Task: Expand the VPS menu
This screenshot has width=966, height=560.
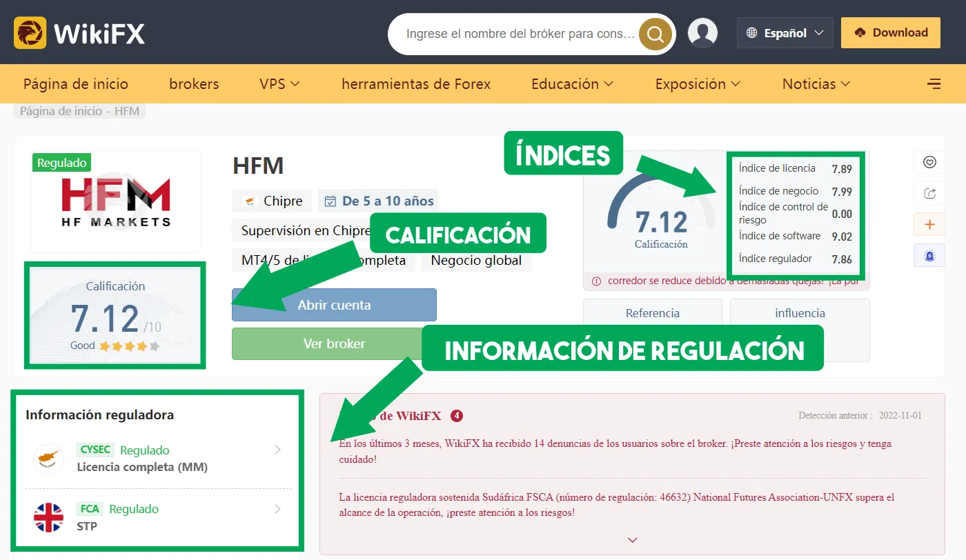Action: (279, 84)
